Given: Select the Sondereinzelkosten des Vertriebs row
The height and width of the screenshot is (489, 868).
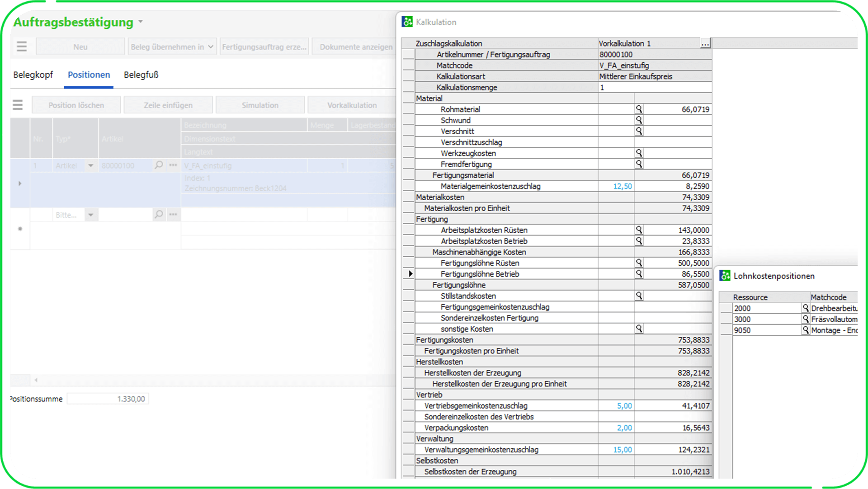Looking at the screenshot, I should point(563,417).
